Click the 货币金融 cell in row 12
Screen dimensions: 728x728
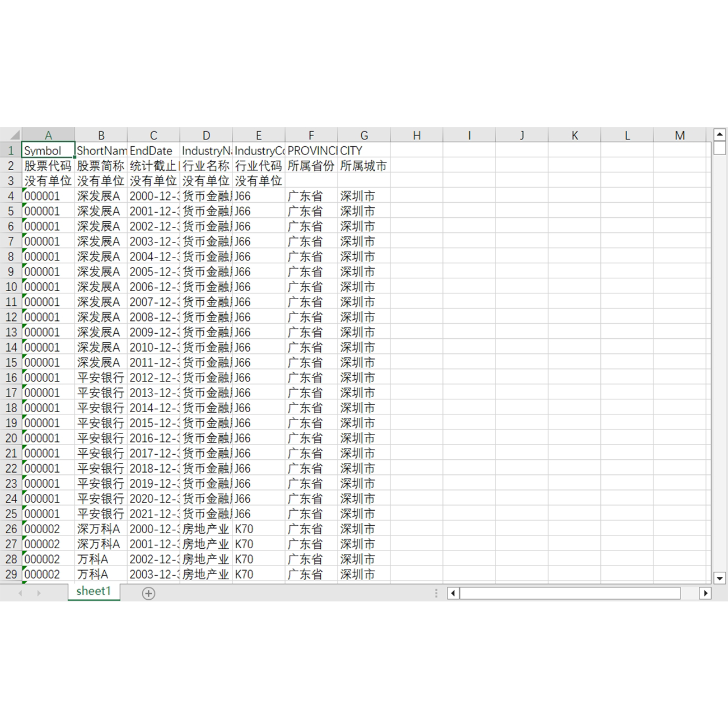[x=206, y=317]
